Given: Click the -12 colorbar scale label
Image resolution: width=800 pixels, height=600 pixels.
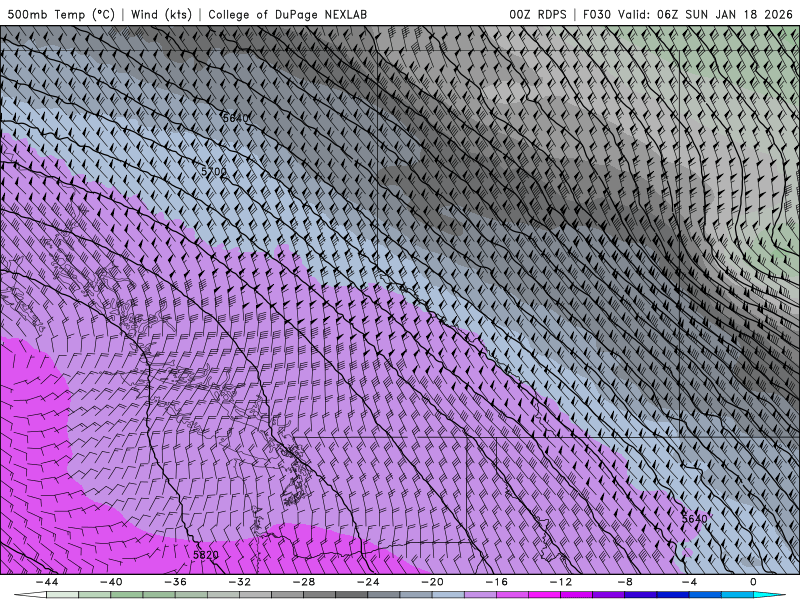Looking at the screenshot, I should (561, 582).
